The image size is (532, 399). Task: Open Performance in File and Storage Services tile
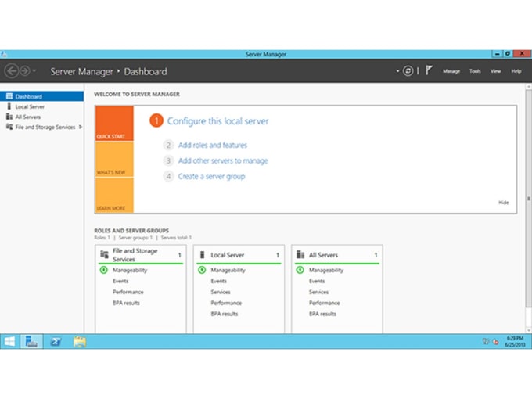coord(128,292)
